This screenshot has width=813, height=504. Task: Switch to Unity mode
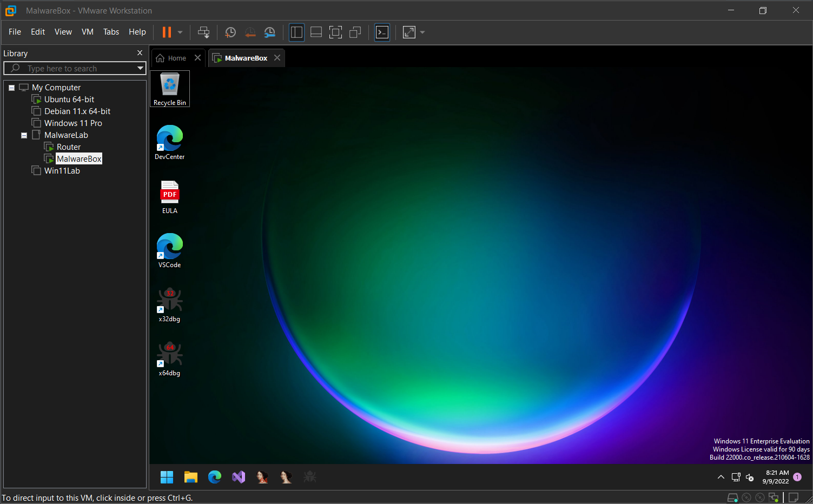point(355,32)
